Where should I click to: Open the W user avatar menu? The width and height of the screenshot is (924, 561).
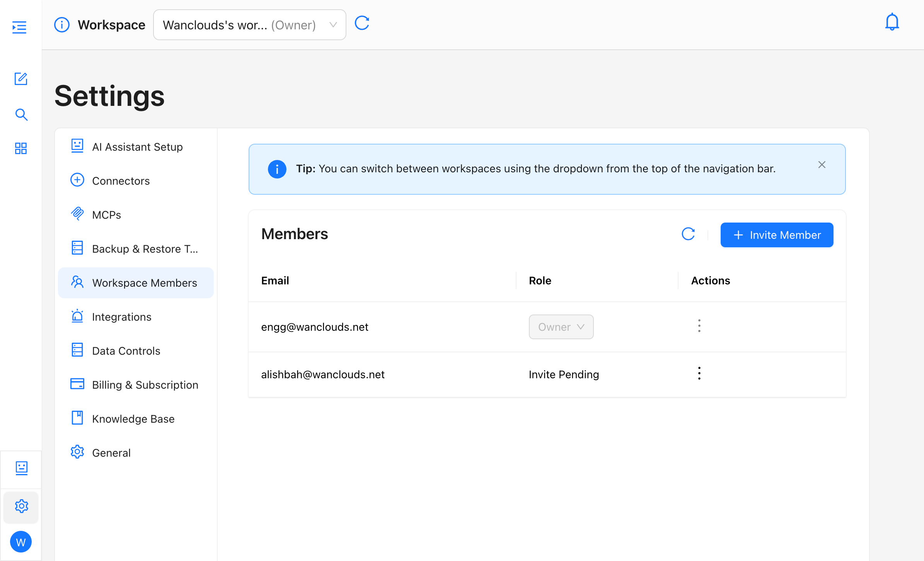(x=21, y=542)
